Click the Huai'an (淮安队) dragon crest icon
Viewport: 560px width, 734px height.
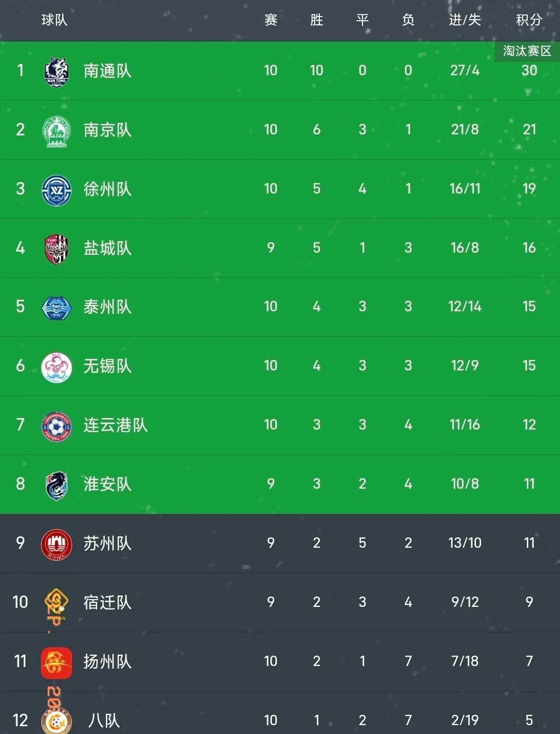(57, 483)
